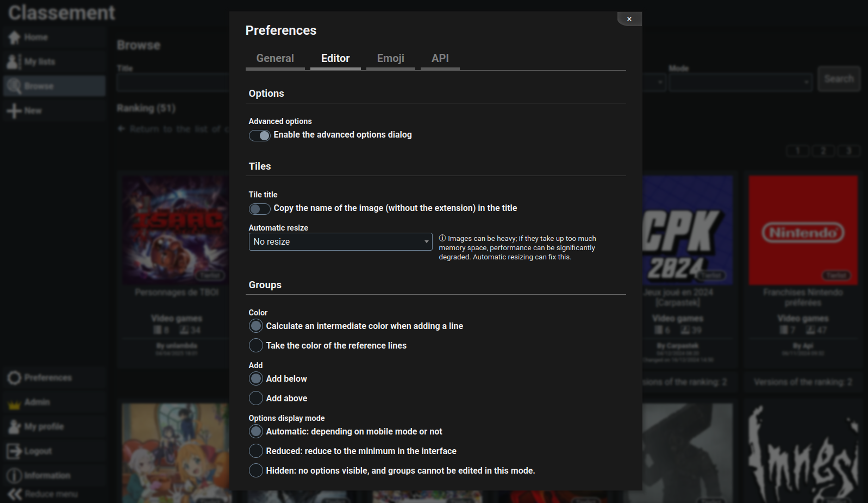Click Reduce menu double-chevron icon

(15, 494)
